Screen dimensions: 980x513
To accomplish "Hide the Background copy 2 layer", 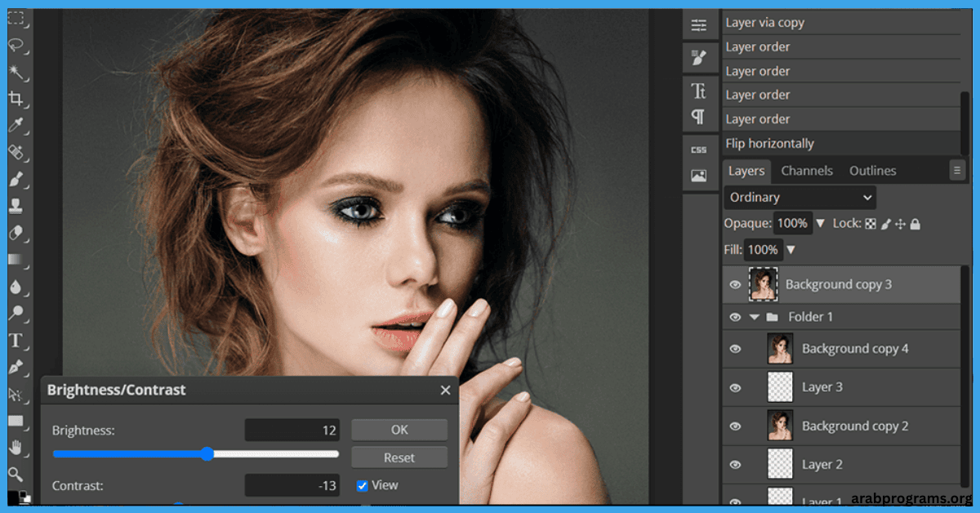I will (x=735, y=426).
